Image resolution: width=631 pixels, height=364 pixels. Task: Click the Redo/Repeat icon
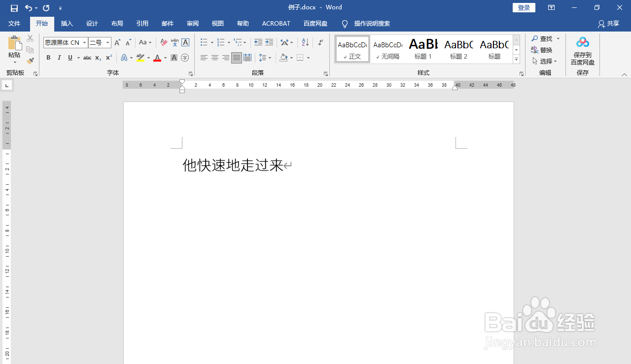pos(46,8)
